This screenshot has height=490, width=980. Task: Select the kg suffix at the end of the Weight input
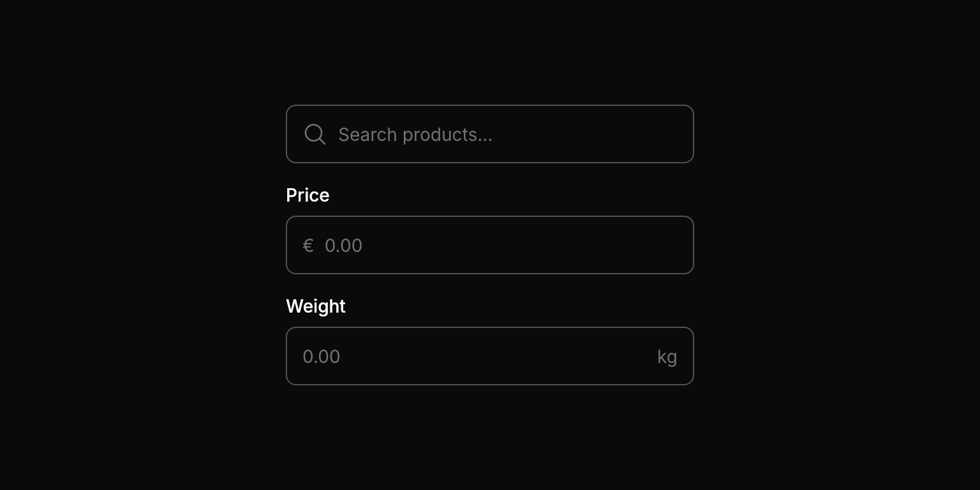(667, 356)
